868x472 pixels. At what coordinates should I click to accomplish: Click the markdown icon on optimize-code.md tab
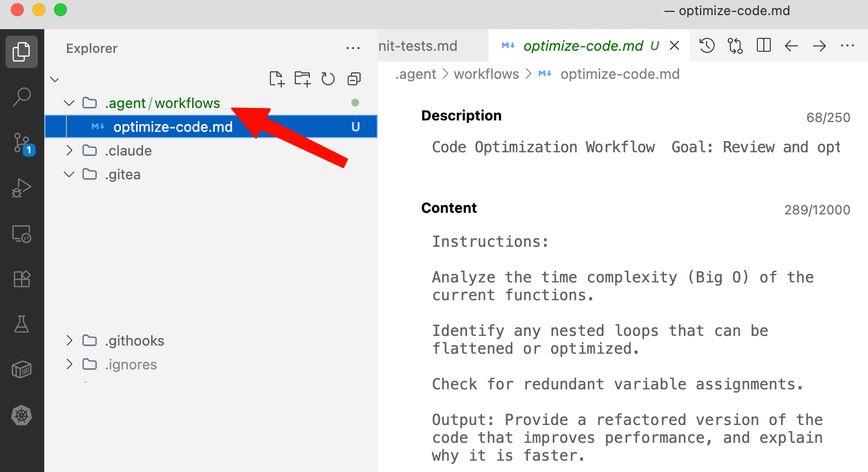tap(508, 46)
